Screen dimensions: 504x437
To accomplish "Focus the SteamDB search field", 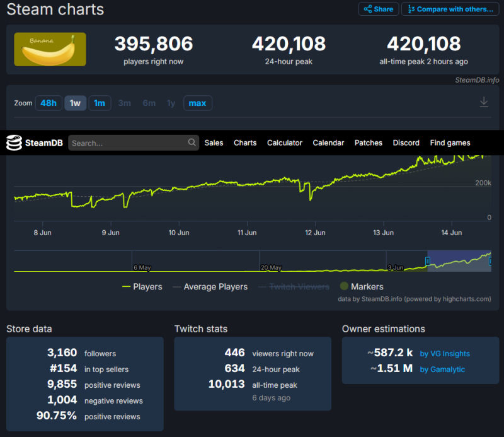I will (x=134, y=143).
